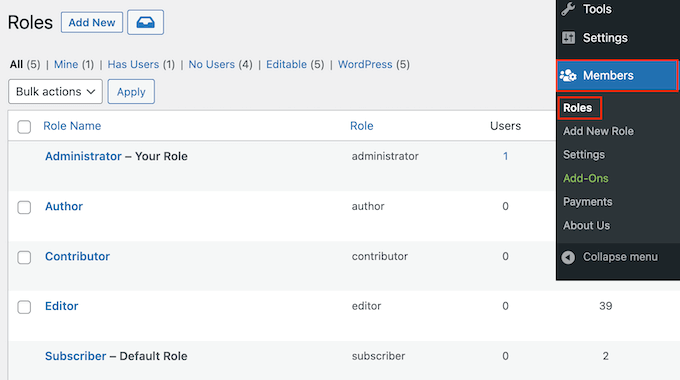Click the Add New button
This screenshot has height=380, width=680.
click(92, 22)
